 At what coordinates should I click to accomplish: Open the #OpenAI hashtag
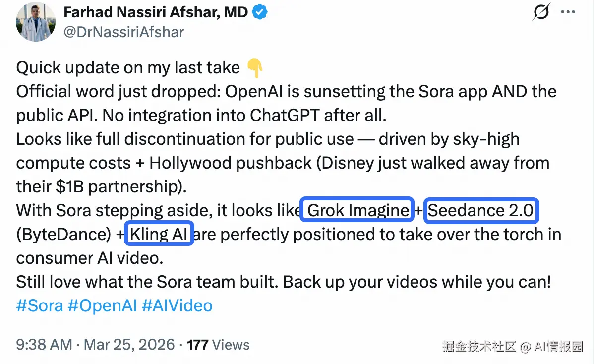coord(102,305)
